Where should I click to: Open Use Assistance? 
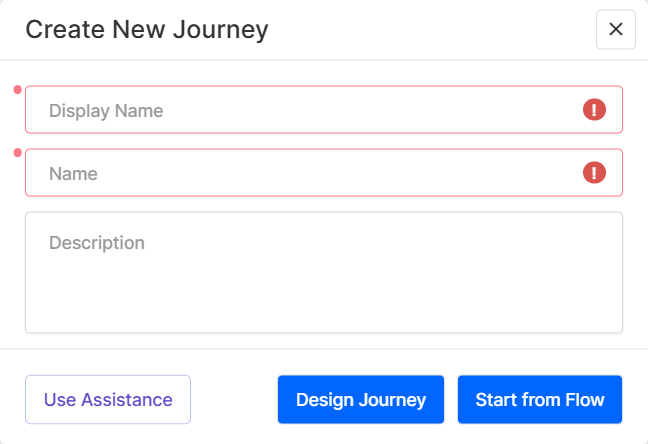(108, 400)
